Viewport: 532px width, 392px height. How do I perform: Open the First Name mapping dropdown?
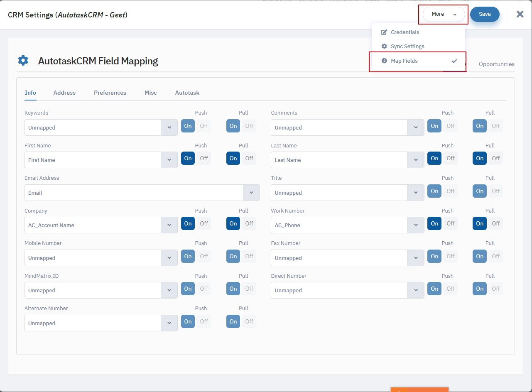169,160
